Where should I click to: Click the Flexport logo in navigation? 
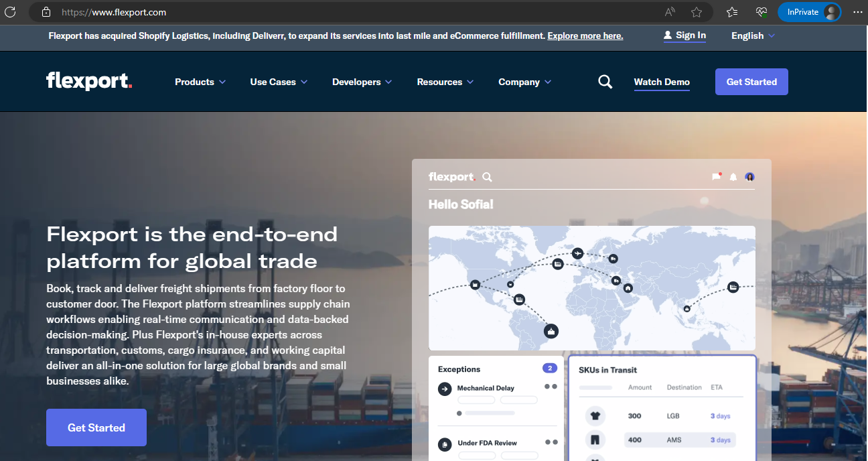pyautogui.click(x=89, y=81)
